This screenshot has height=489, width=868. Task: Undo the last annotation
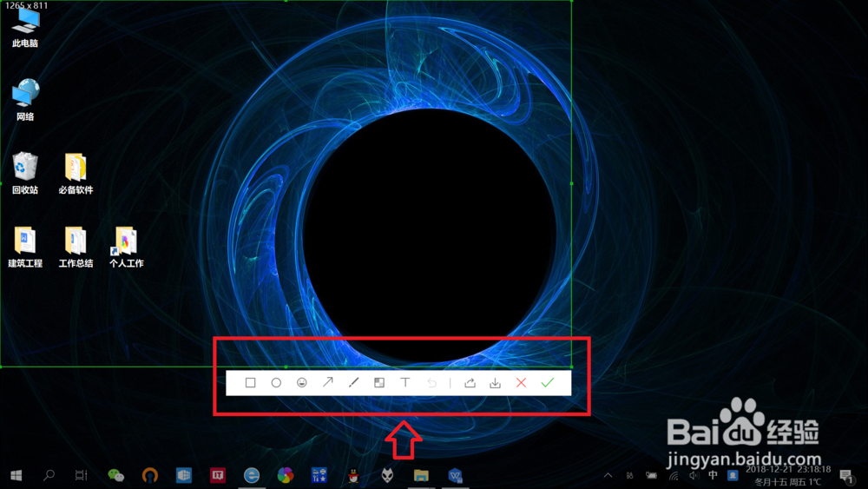pyautogui.click(x=431, y=383)
